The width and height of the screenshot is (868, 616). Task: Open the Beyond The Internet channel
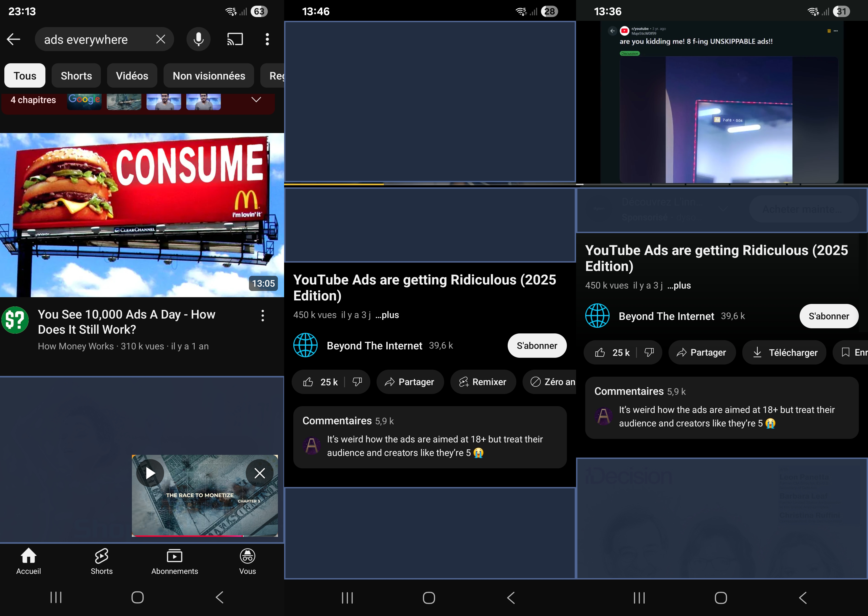[374, 346]
